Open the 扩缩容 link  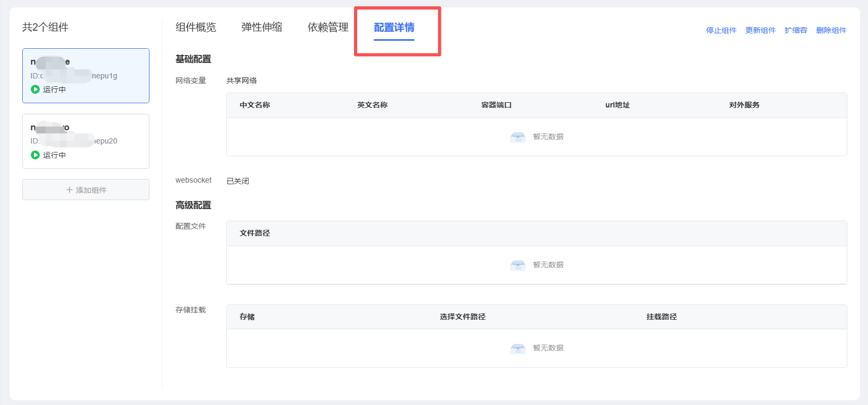pyautogui.click(x=796, y=31)
